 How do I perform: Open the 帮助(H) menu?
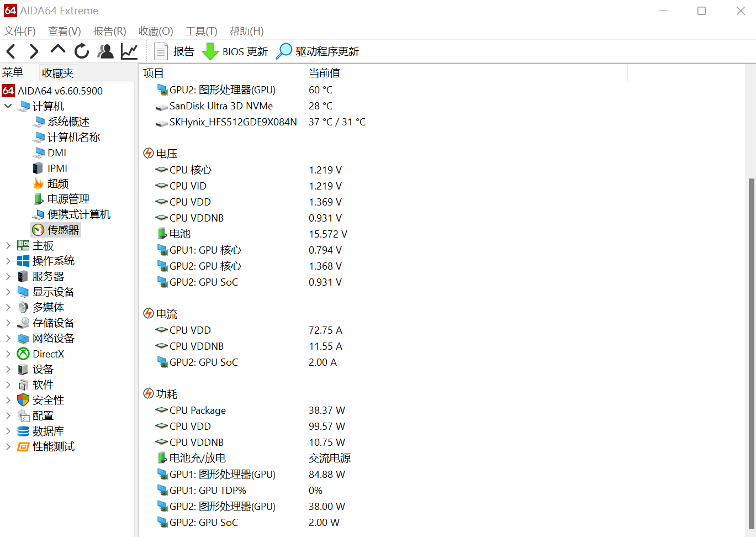[247, 31]
